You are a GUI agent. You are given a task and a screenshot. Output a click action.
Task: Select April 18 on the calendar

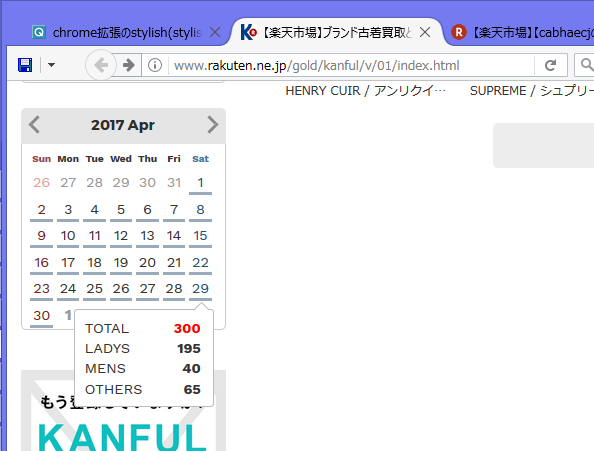[x=94, y=263]
